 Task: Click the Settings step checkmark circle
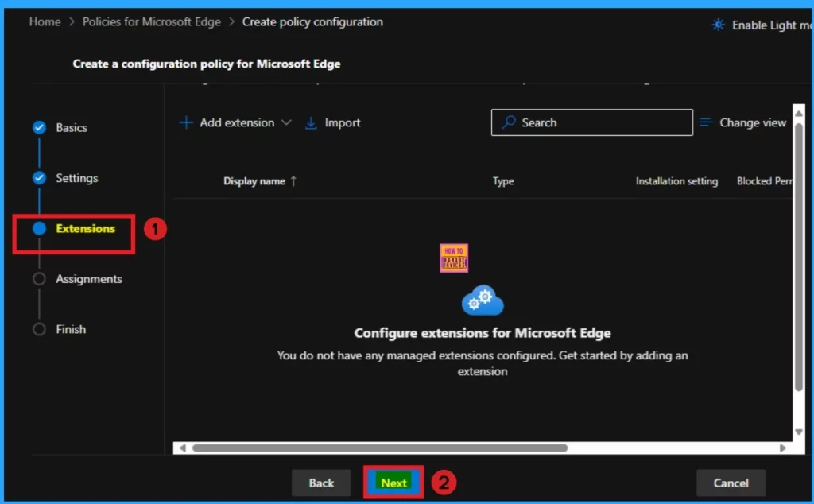[39, 178]
